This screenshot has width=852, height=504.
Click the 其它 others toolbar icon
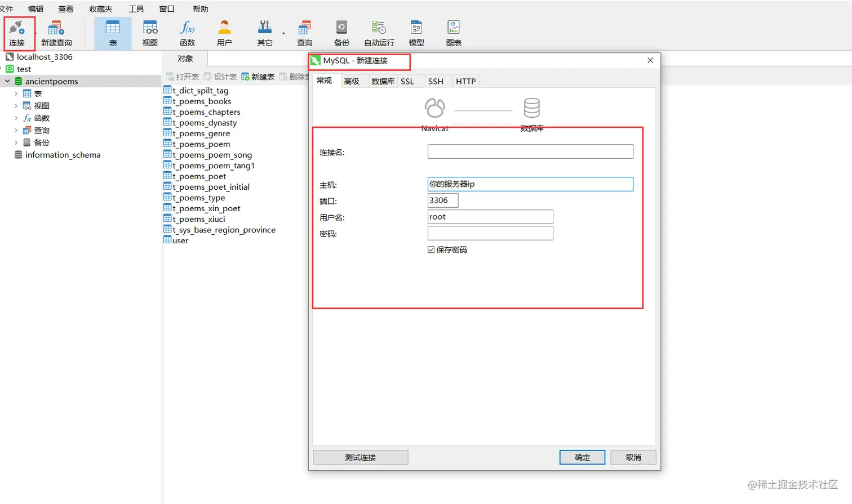click(x=264, y=33)
